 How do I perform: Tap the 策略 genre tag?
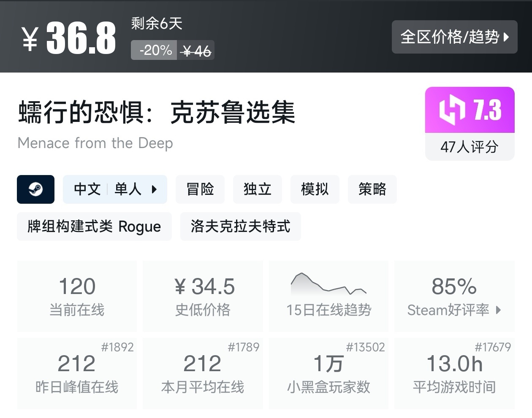[372, 189]
